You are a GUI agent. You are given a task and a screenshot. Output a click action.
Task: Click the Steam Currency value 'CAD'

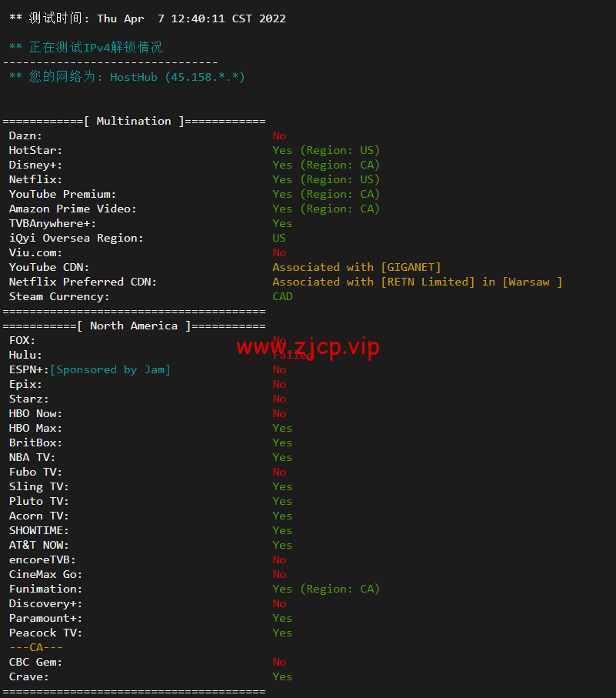point(282,296)
